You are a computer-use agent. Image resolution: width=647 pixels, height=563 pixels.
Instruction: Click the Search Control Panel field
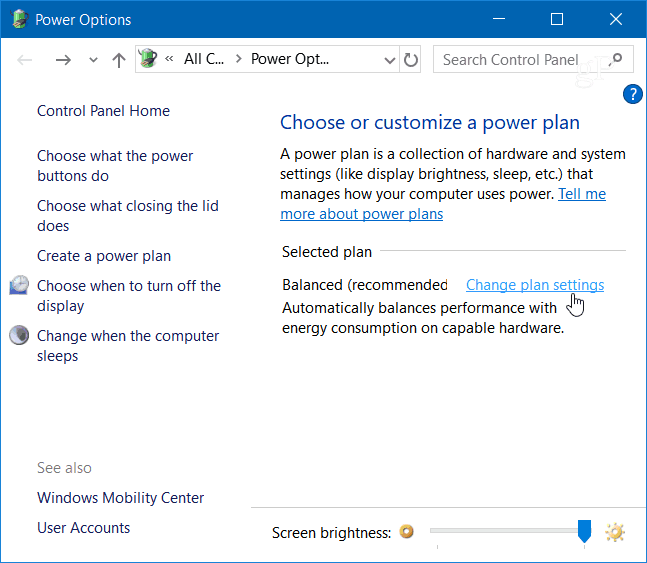[533, 59]
